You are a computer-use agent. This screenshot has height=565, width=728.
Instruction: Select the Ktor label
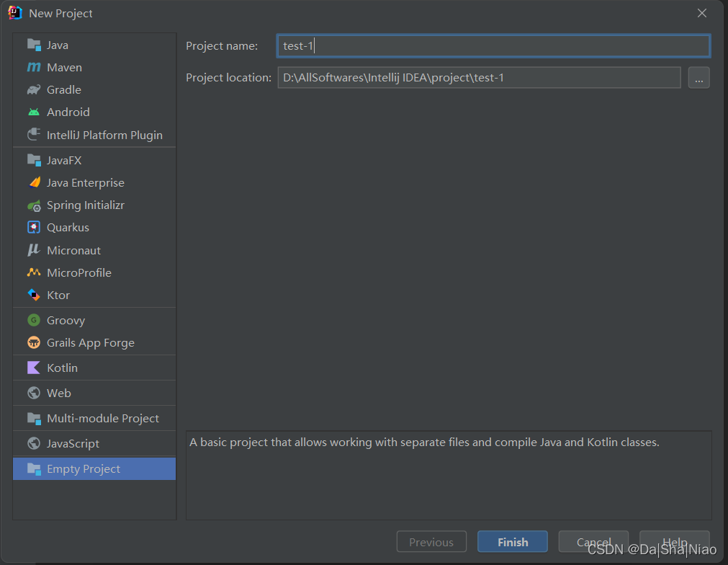click(58, 295)
